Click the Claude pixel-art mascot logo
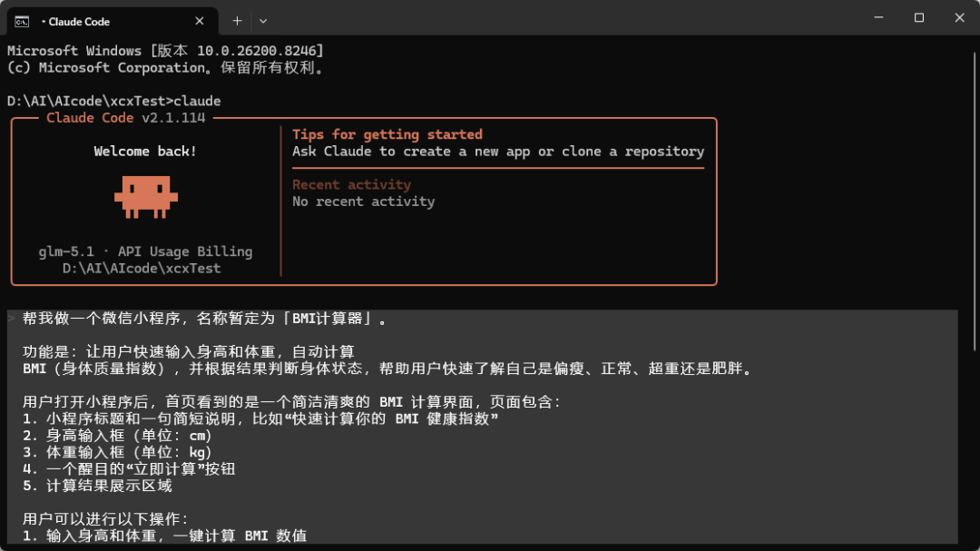 tap(145, 195)
